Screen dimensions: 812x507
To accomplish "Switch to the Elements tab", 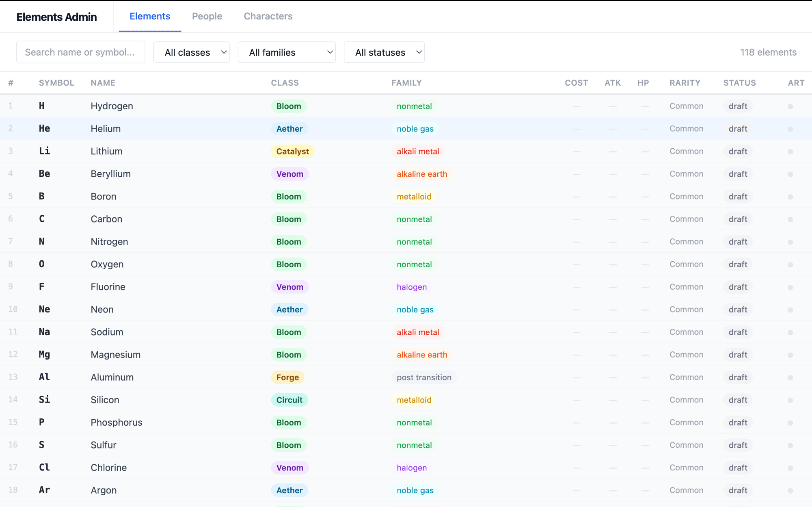I will 150,16.
